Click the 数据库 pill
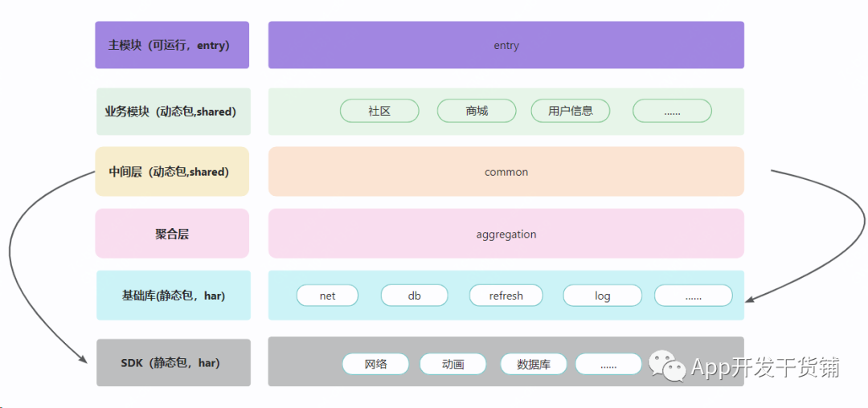Image resolution: width=868 pixels, height=408 pixels. [534, 364]
